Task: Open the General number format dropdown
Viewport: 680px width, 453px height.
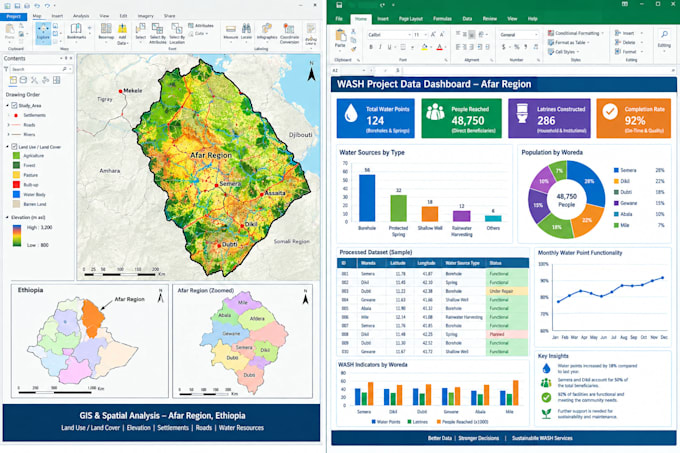Action: [x=536, y=34]
